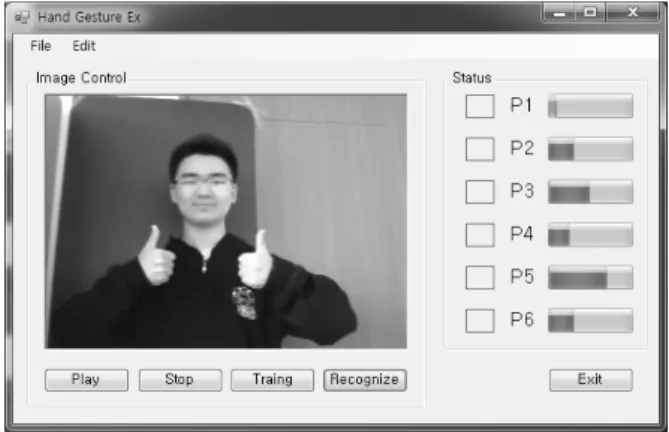Viewport: 669px width, 432px height.
Task: Open the File menu
Action: click(x=41, y=46)
